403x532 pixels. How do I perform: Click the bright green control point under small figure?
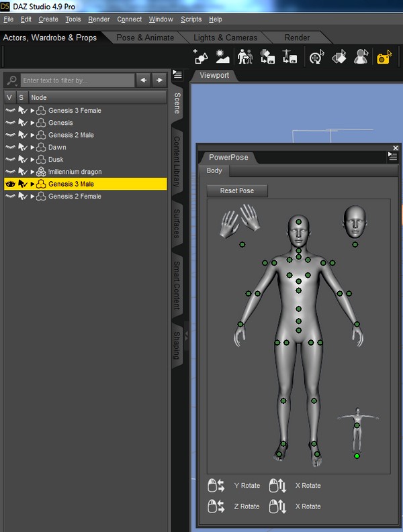point(357,456)
